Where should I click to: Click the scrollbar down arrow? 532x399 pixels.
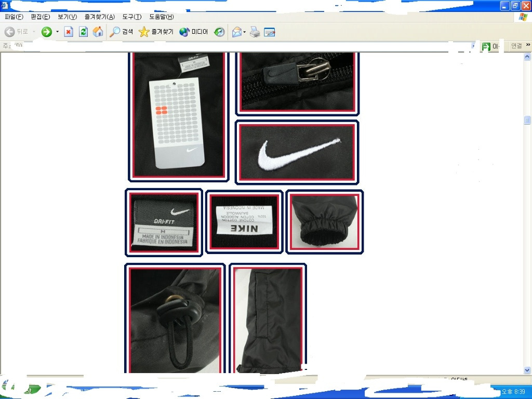pos(527,370)
